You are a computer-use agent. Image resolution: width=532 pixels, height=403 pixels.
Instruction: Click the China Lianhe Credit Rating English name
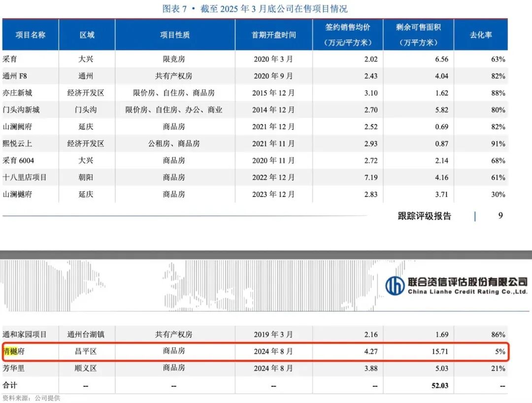[467, 292]
